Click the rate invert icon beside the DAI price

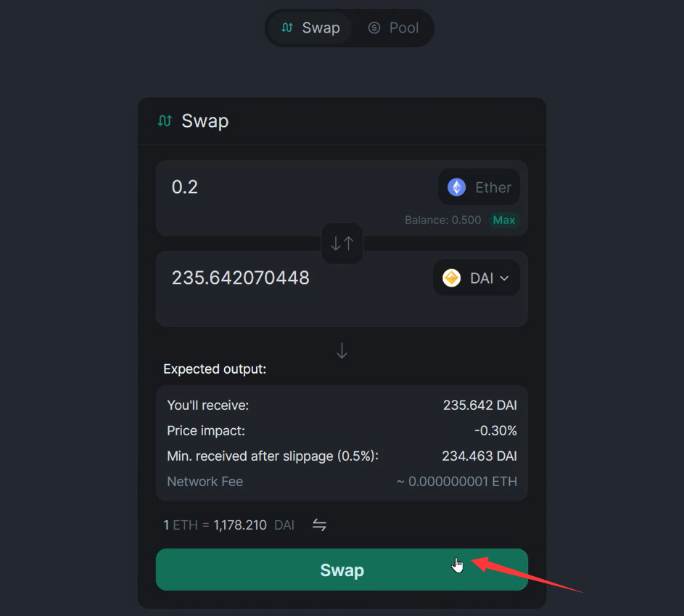click(x=319, y=525)
